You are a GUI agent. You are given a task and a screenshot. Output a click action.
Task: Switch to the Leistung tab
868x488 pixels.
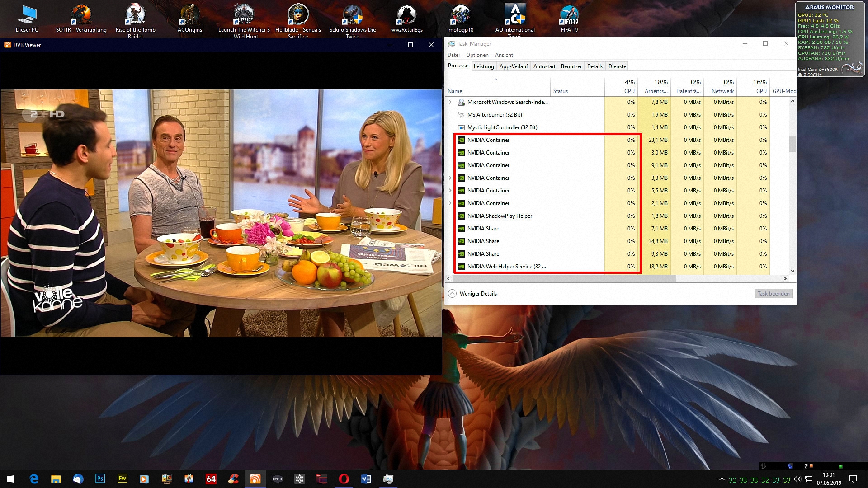pyautogui.click(x=483, y=66)
